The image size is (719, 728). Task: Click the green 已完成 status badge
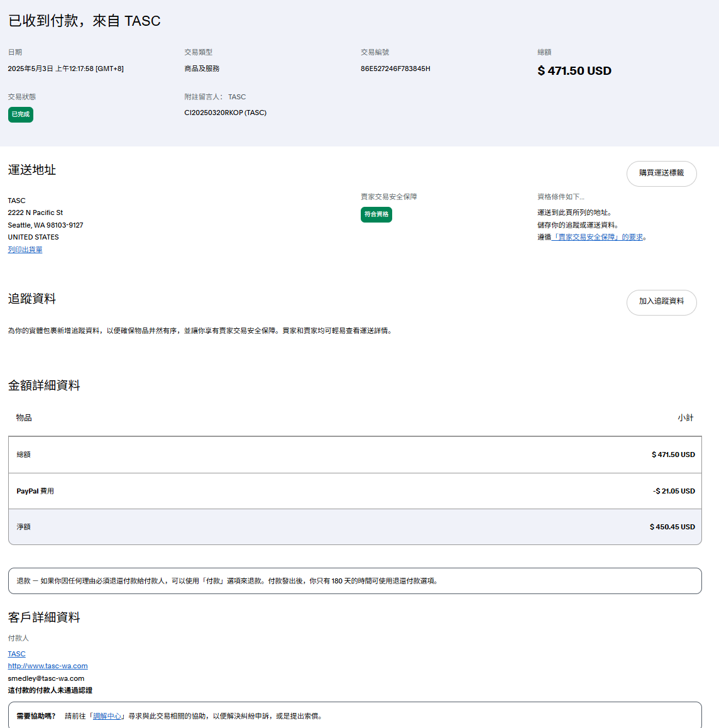pyautogui.click(x=21, y=114)
